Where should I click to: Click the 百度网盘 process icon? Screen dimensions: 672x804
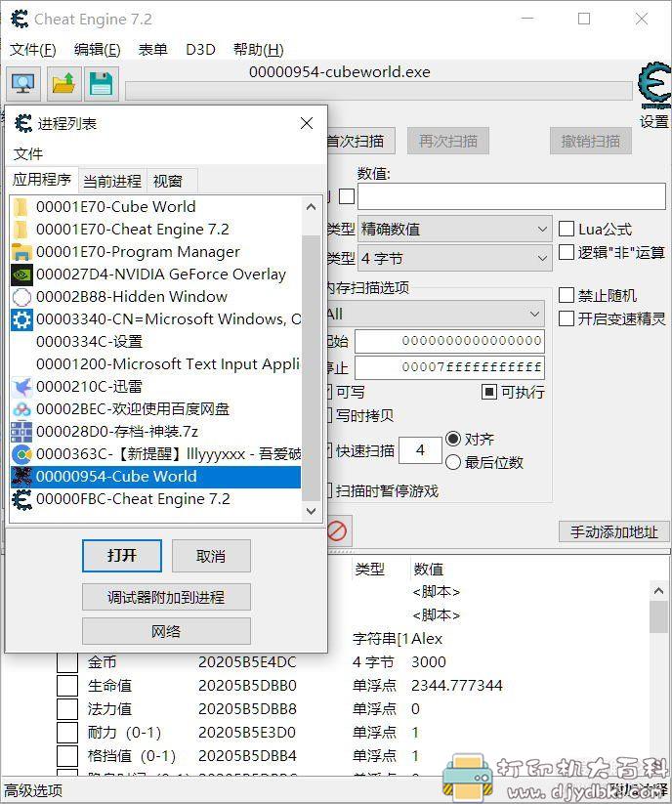click(x=21, y=409)
